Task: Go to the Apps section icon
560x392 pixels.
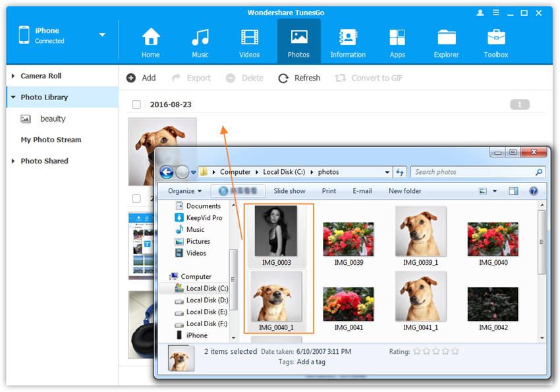Action: (x=397, y=37)
